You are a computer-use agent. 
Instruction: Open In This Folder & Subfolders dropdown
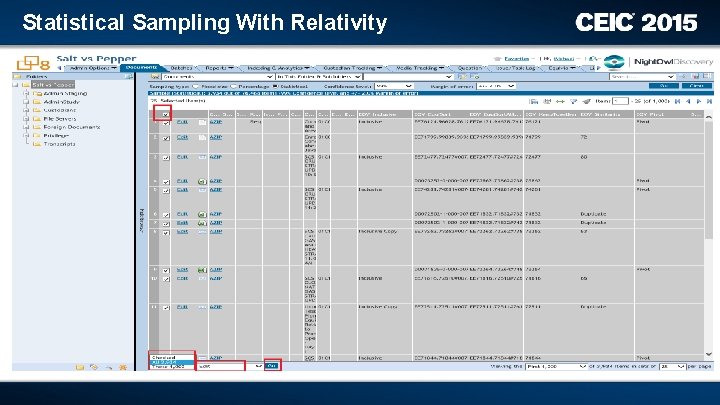(x=319, y=77)
